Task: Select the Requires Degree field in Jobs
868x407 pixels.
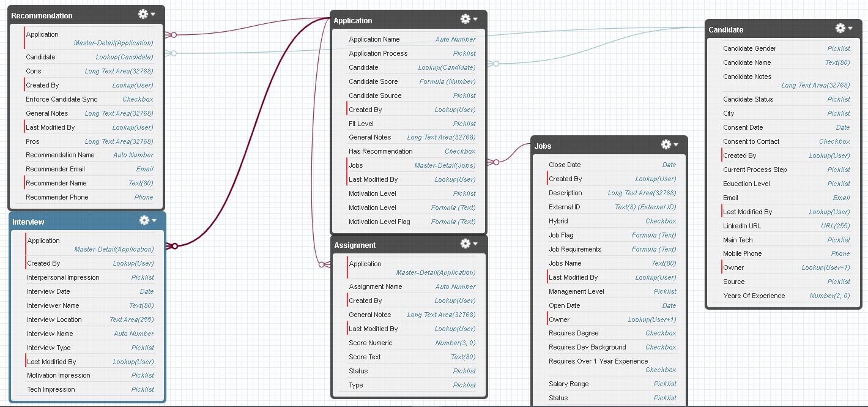Action: [573, 333]
